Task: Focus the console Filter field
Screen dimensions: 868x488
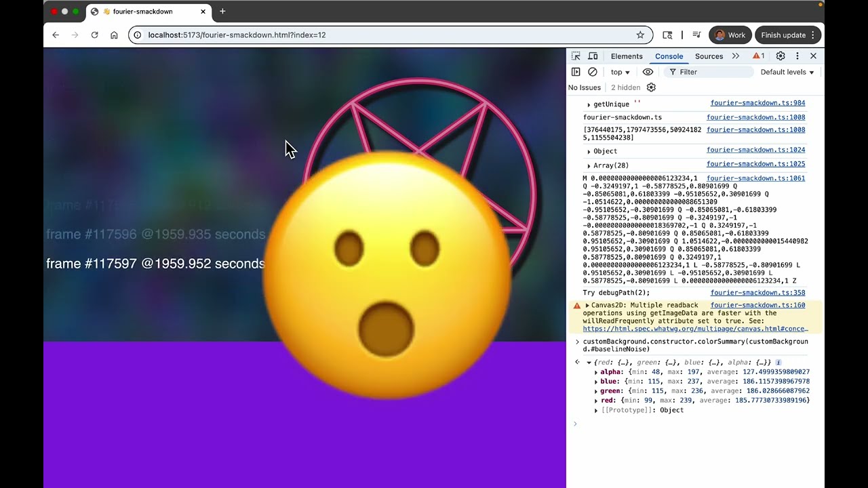Action: pyautogui.click(x=710, y=72)
